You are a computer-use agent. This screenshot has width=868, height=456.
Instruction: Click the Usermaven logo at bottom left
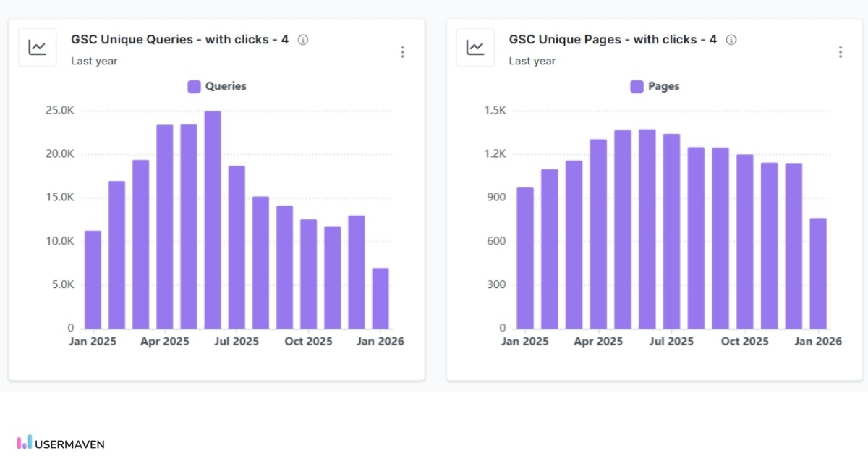click(x=59, y=444)
